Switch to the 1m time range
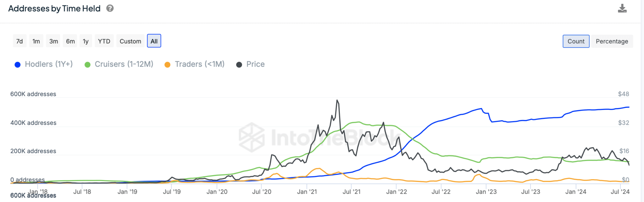The height and width of the screenshot is (202, 644). pyautogui.click(x=36, y=41)
